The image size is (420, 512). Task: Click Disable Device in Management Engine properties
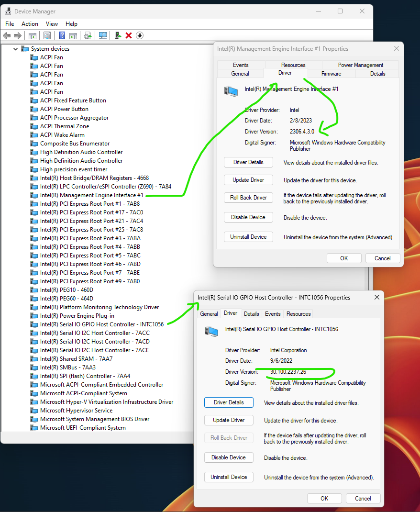click(x=248, y=217)
